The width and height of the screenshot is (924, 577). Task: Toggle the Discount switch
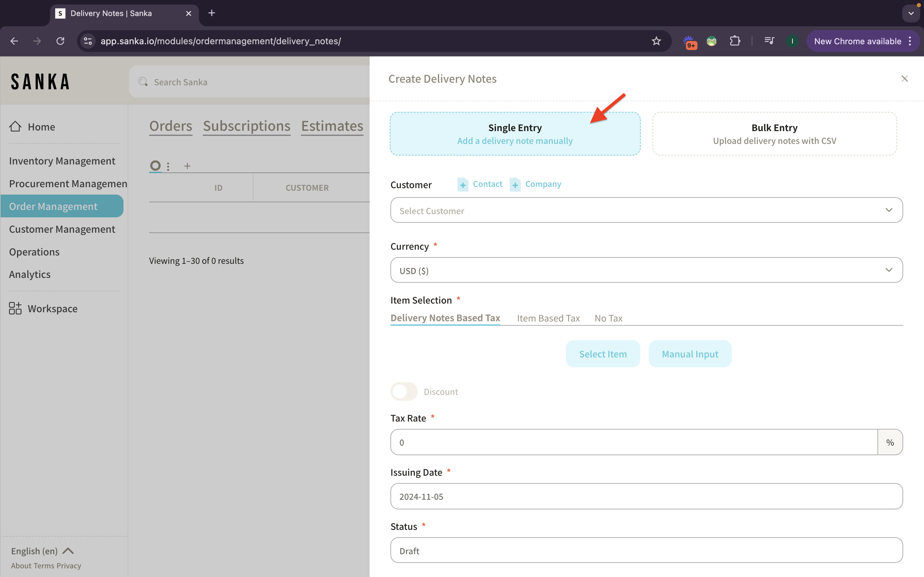click(404, 391)
